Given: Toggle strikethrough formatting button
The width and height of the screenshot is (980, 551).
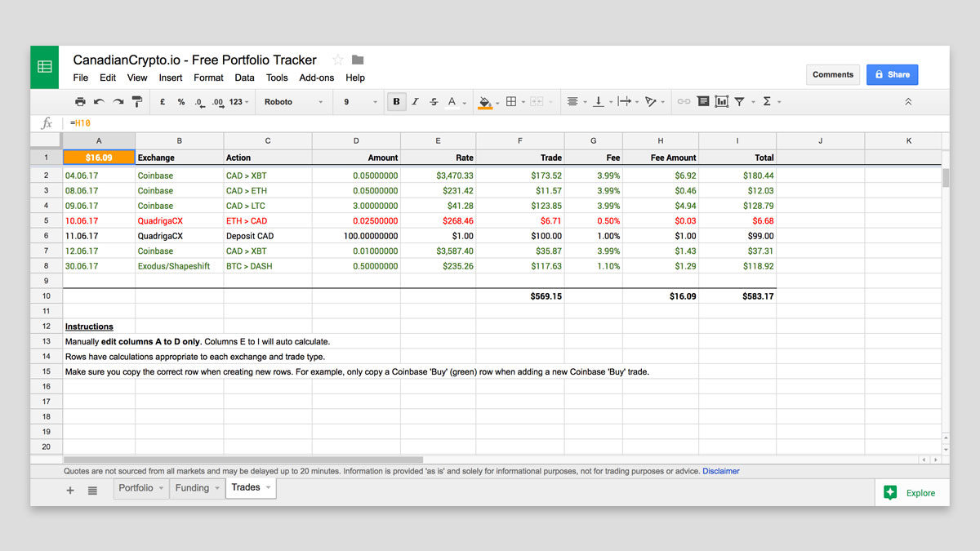Looking at the screenshot, I should 434,102.
